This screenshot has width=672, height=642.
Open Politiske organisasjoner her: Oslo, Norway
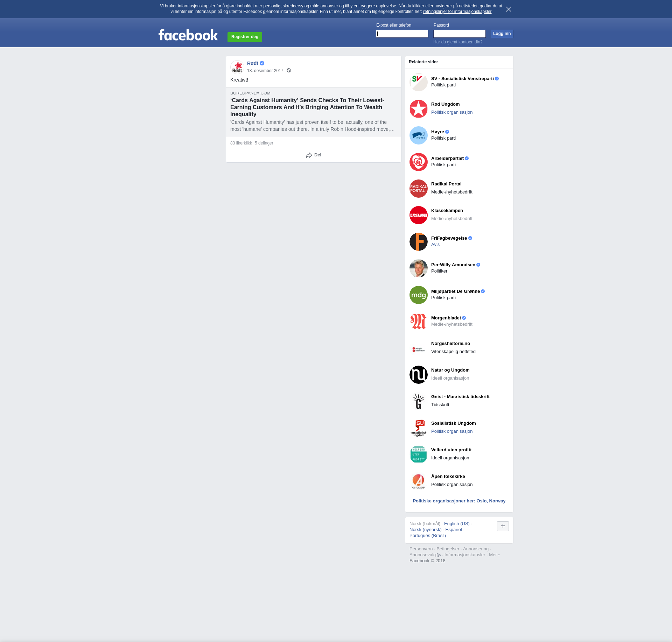[x=459, y=501]
